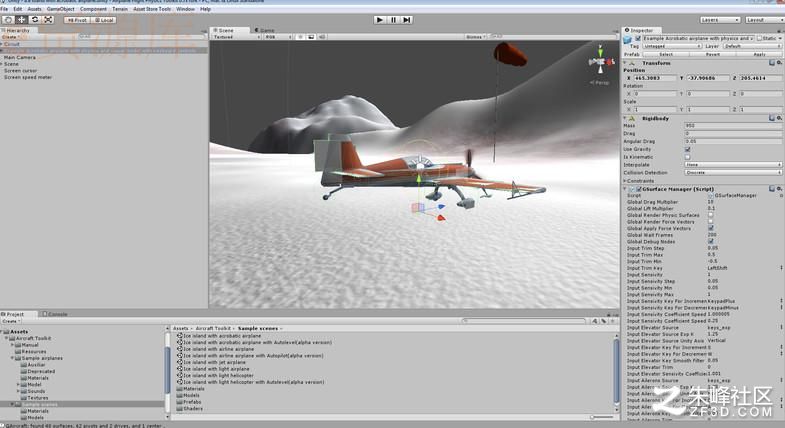Toggle the Static checkbox
This screenshot has width=785, height=428.
[x=759, y=38]
